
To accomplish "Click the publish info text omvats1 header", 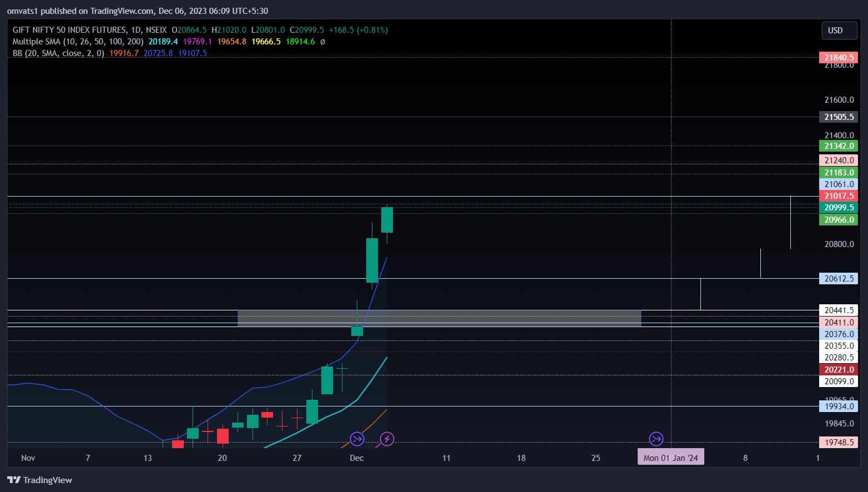I will point(138,11).
